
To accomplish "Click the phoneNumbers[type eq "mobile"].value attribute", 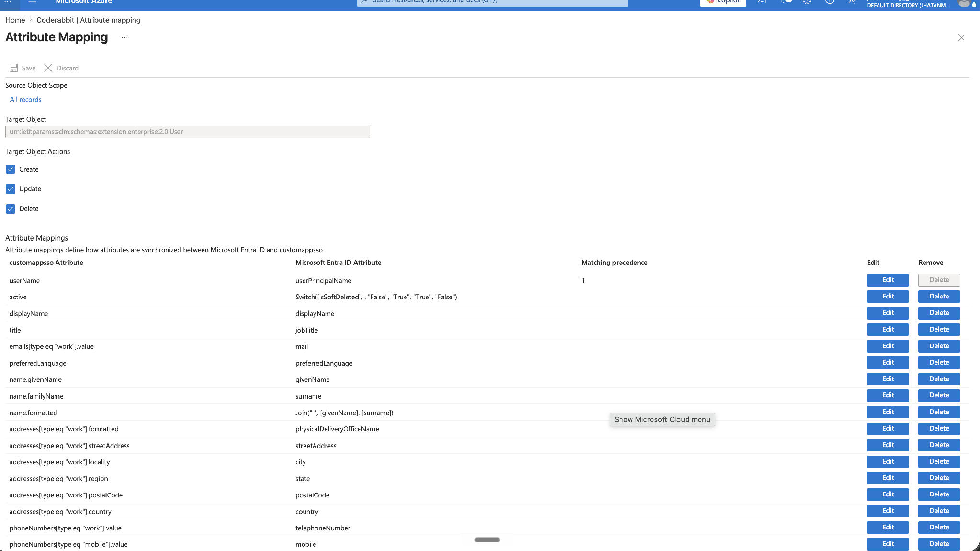I will click(68, 545).
